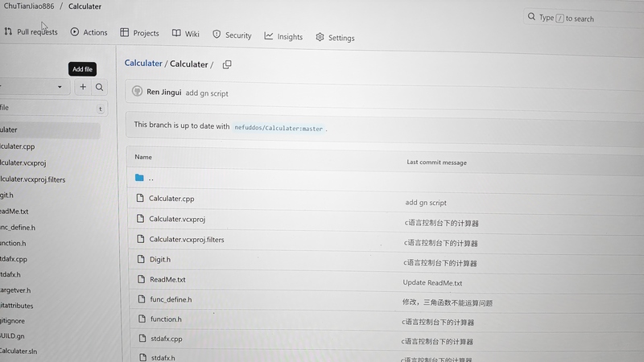Image resolution: width=644 pixels, height=362 pixels.
Task: Click the ReadMe.txt file icon in table
Action: (142, 279)
